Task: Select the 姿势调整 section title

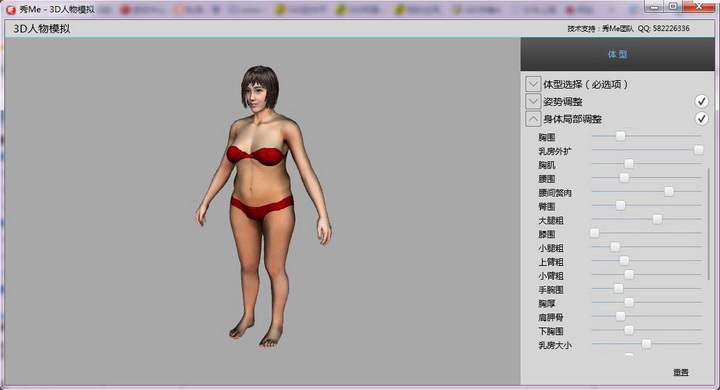Action: pyautogui.click(x=563, y=102)
